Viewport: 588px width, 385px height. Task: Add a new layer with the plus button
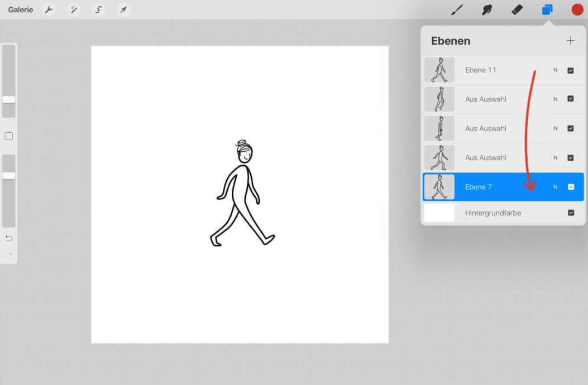point(570,40)
